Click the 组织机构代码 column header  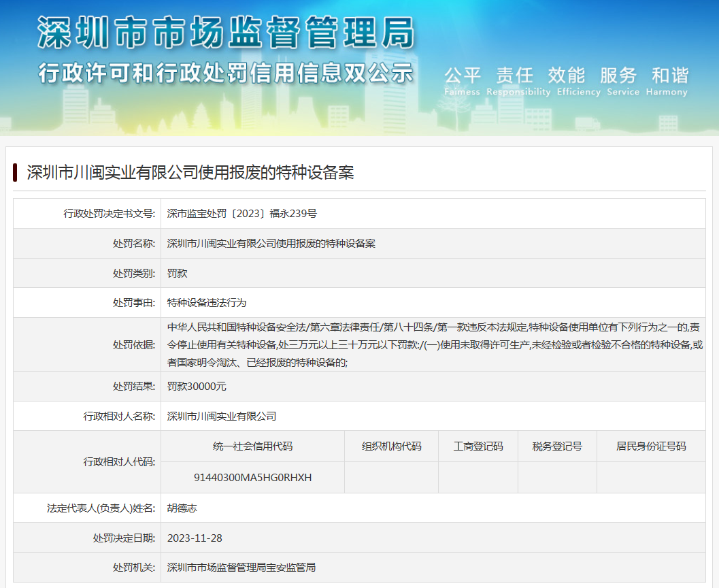tap(392, 446)
